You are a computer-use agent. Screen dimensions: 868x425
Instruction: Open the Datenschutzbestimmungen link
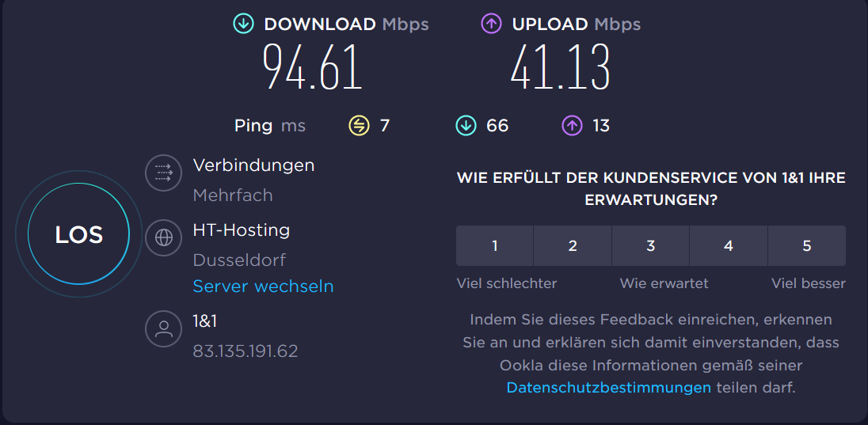[608, 388]
